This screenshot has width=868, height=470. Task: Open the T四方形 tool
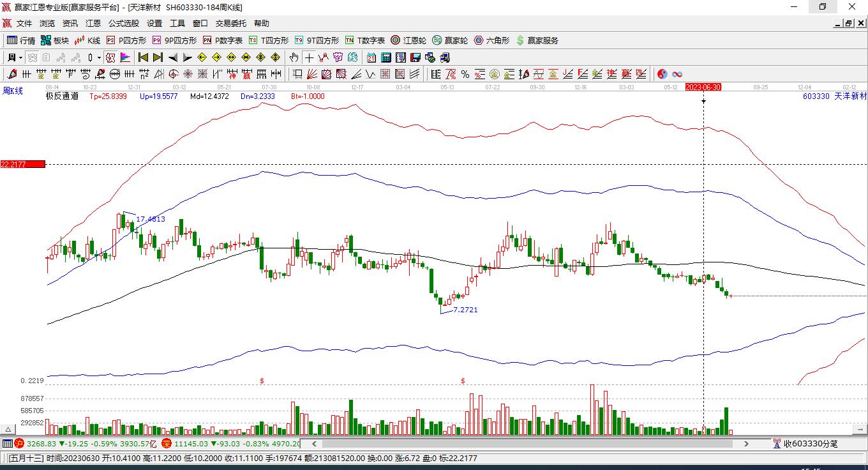pyautogui.click(x=269, y=40)
